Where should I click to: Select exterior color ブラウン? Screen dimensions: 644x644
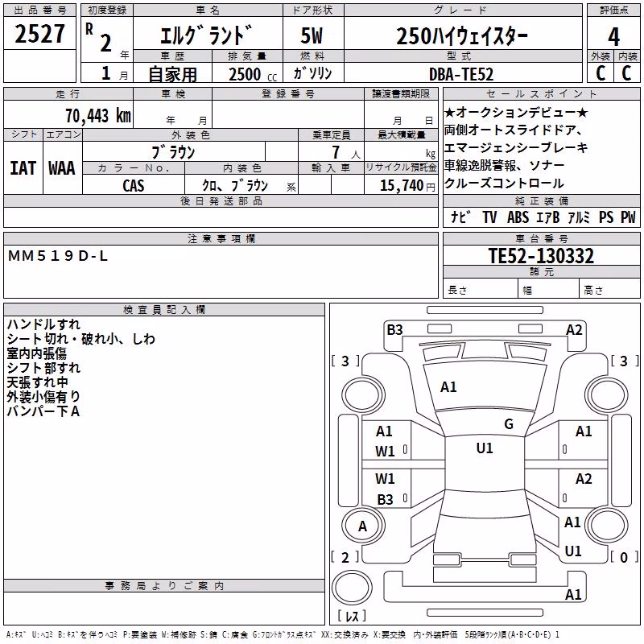coord(173,152)
